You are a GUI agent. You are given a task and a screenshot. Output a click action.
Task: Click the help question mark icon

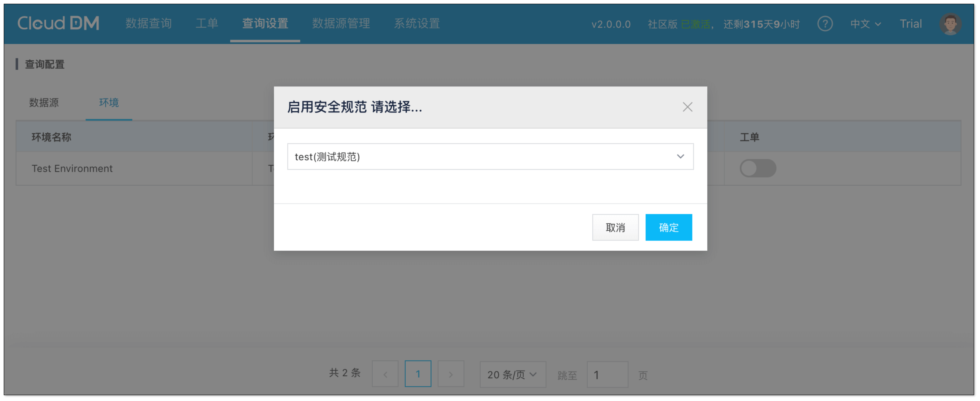click(x=825, y=24)
